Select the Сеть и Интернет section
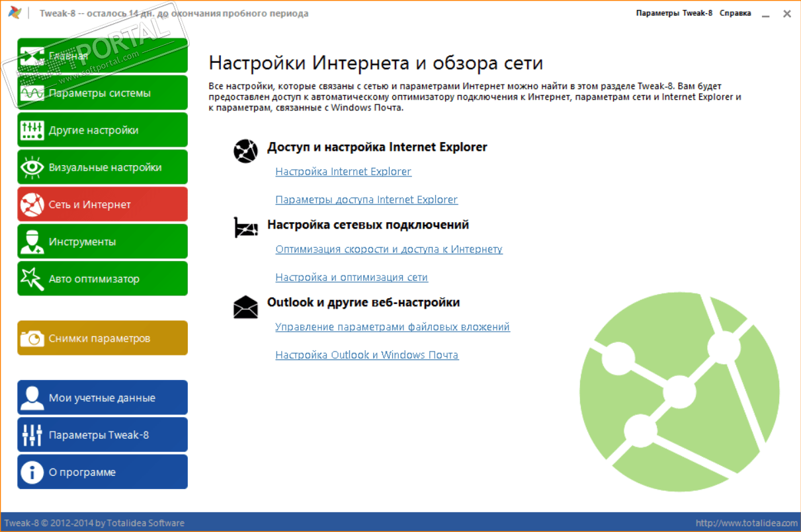801x532 pixels. point(103,204)
